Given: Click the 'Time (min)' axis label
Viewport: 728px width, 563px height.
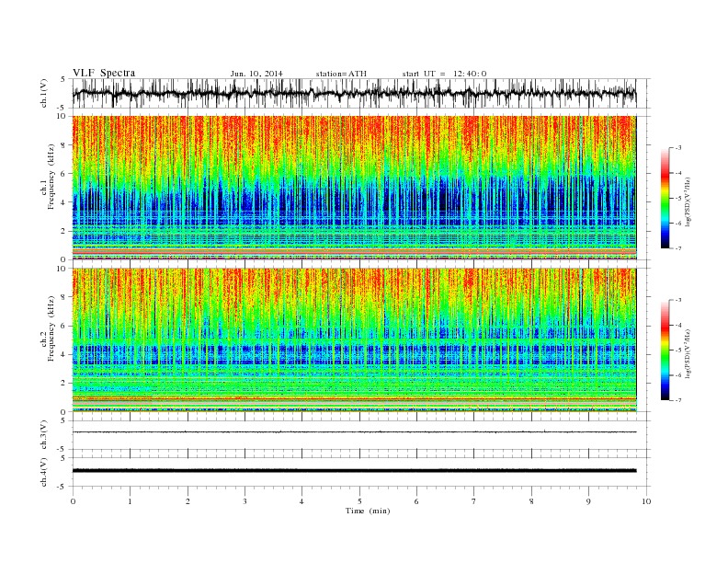Looking at the screenshot, I should (368, 511).
